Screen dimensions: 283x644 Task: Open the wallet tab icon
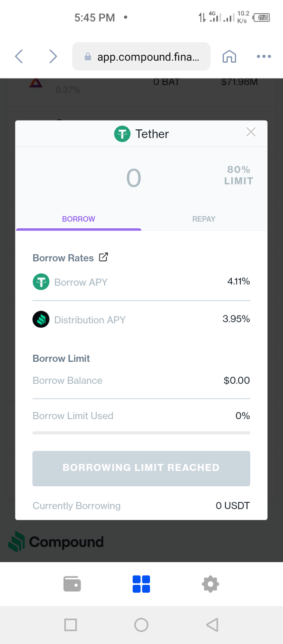[72, 584]
